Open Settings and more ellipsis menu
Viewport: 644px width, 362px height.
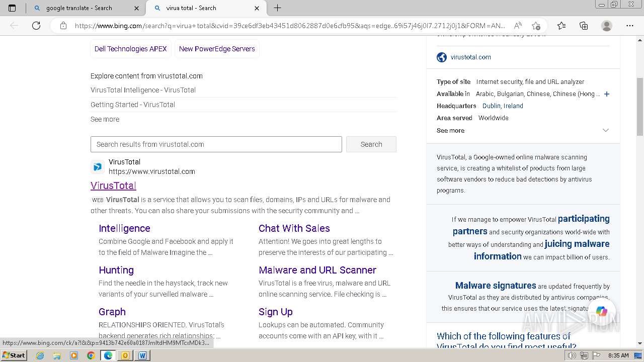pos(630,26)
